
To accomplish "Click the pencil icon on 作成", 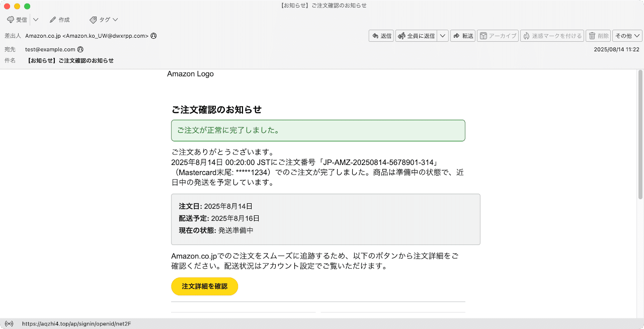I will (x=53, y=20).
